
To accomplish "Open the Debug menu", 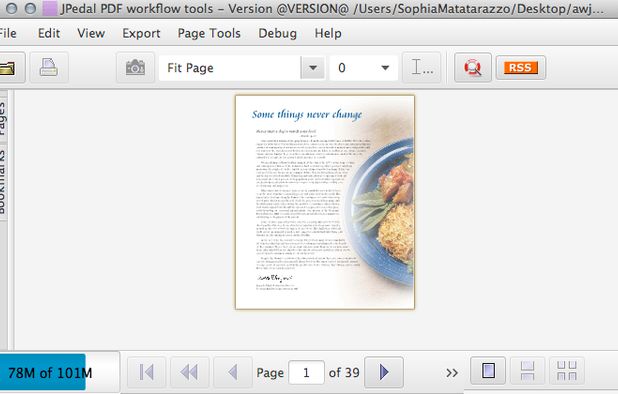I will tap(277, 33).
